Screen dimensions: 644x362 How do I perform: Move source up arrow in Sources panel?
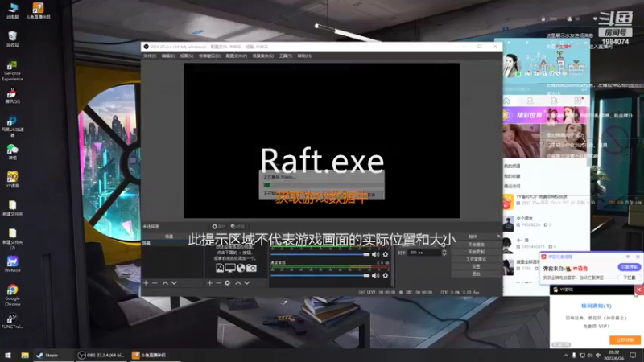click(237, 283)
